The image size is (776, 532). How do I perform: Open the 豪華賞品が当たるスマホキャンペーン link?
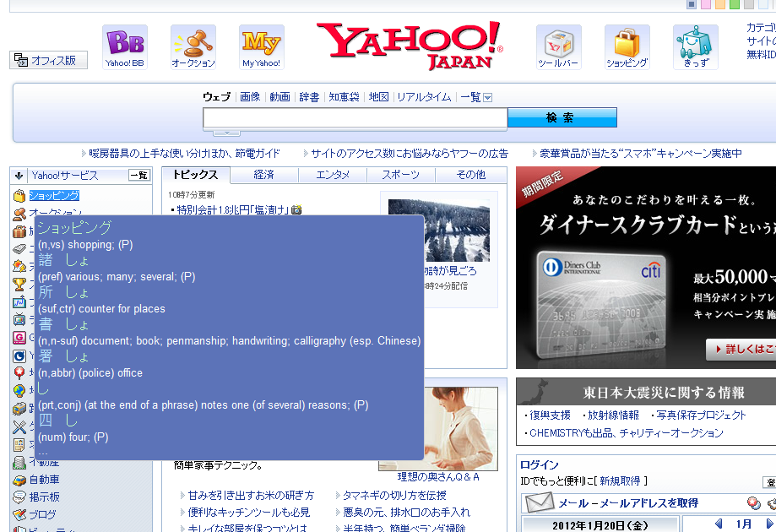pos(640,154)
